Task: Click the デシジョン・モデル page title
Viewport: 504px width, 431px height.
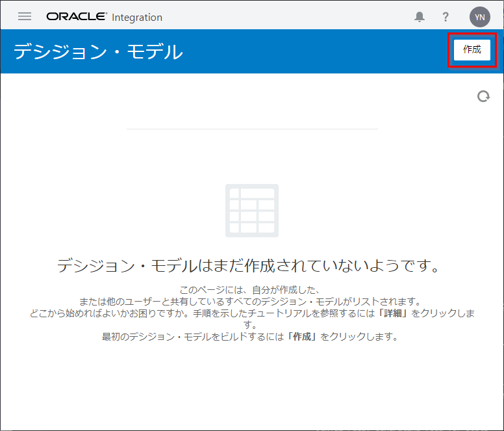Action: [98, 51]
